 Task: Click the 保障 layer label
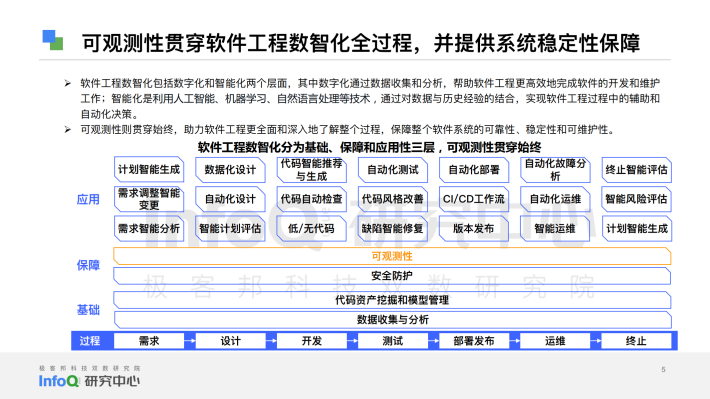(x=88, y=265)
